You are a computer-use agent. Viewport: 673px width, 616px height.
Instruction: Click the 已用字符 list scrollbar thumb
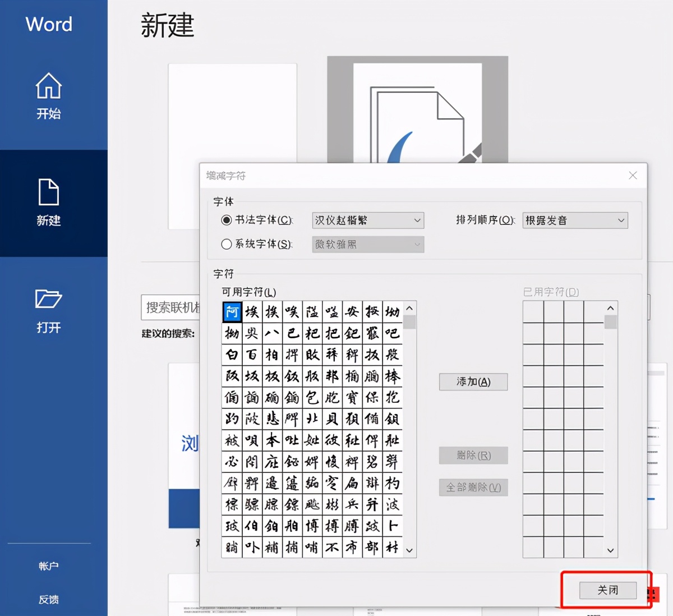[x=611, y=322]
